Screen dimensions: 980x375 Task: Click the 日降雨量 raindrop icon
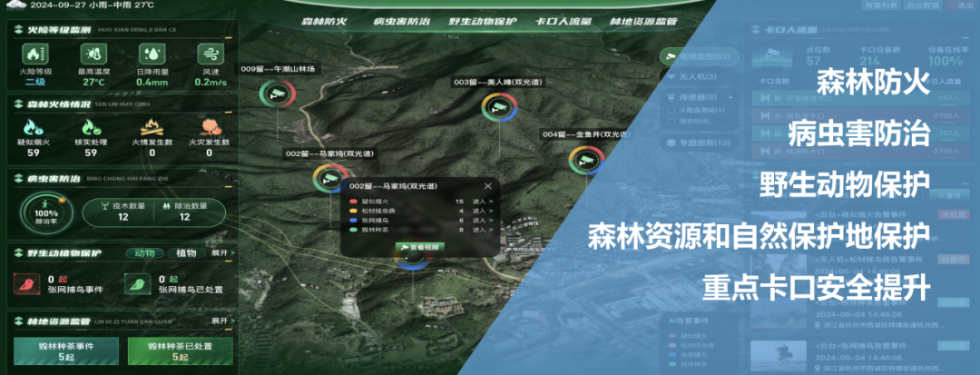pos(152,54)
